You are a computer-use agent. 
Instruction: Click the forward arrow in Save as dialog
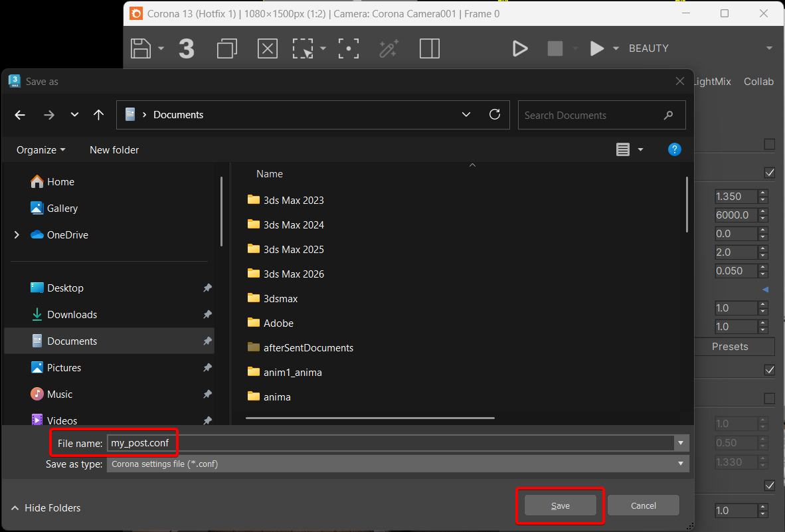[x=49, y=115]
